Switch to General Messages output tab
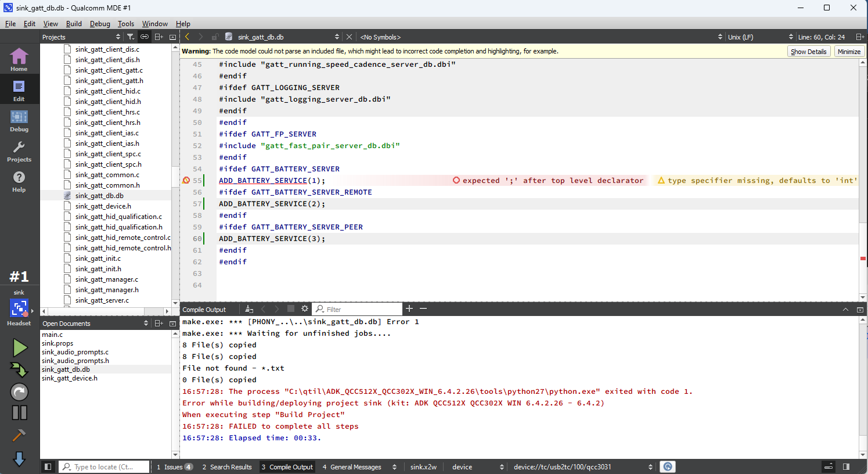The image size is (868, 474). 352,467
